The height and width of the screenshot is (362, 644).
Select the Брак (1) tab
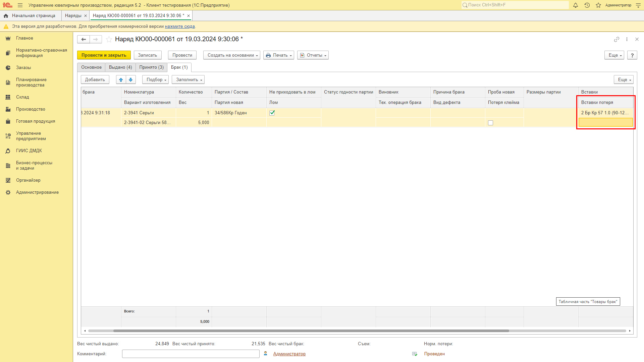[179, 67]
